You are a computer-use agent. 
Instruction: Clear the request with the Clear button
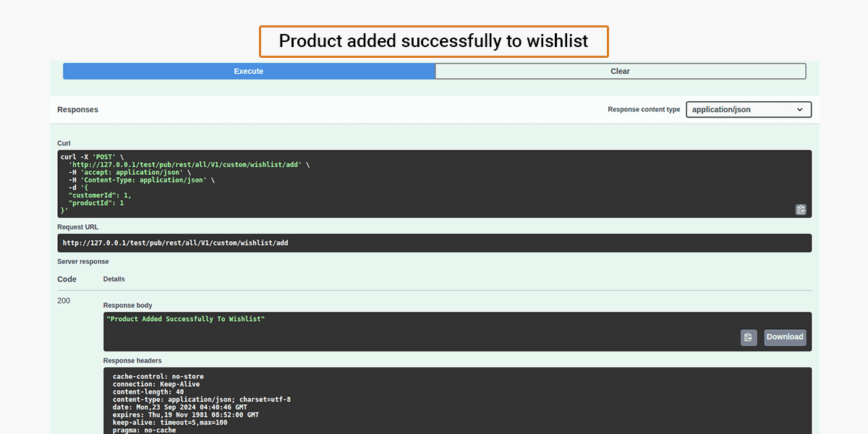(620, 72)
